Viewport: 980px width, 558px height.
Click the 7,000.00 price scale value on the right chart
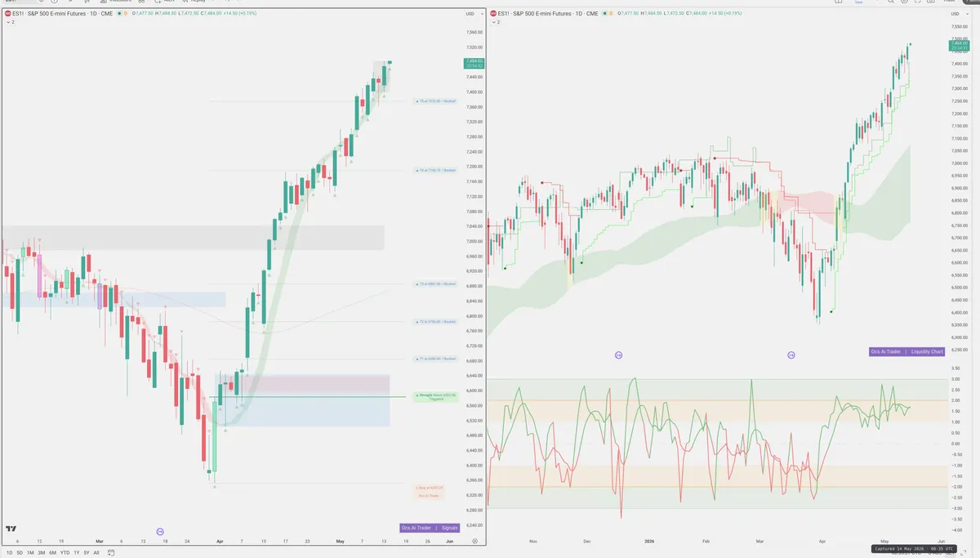pos(960,163)
